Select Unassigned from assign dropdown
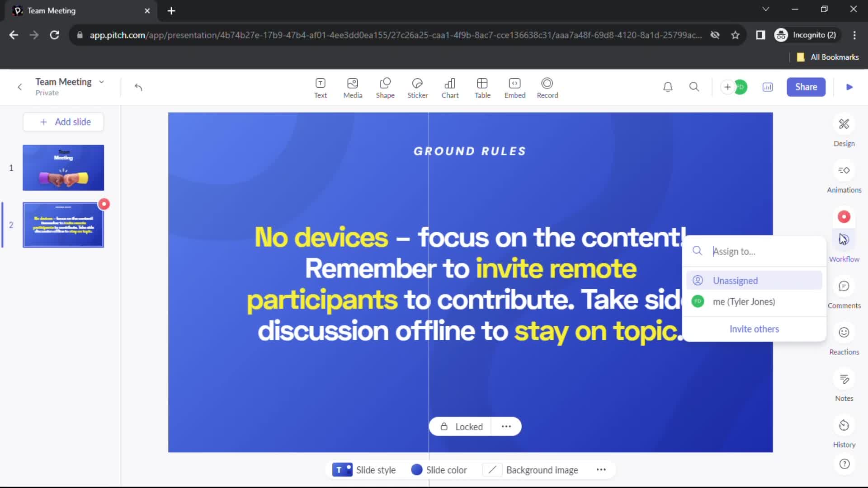The image size is (868, 488). [x=735, y=280]
